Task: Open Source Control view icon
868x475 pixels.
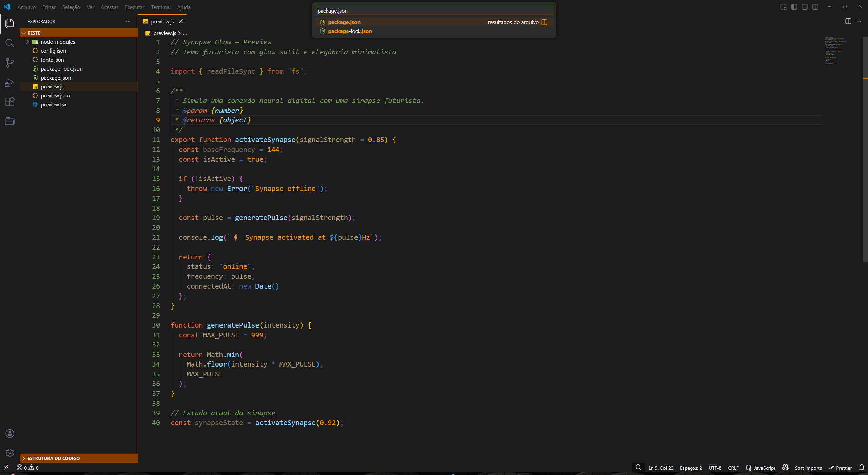Action: pos(9,63)
